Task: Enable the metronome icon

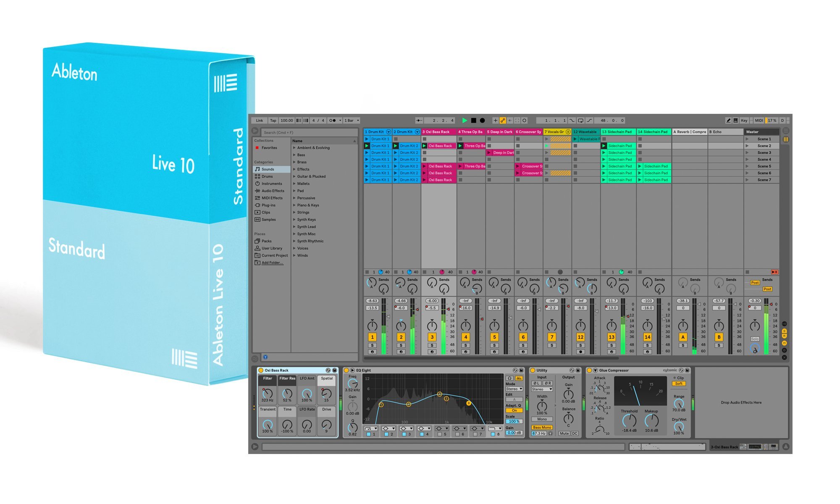Action: coord(332,121)
